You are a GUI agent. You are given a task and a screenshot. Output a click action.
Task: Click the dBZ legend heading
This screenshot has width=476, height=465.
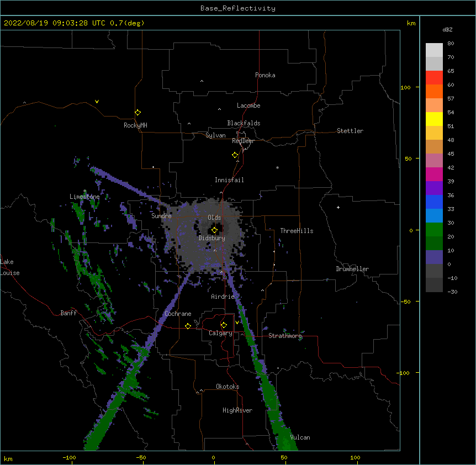[447, 30]
